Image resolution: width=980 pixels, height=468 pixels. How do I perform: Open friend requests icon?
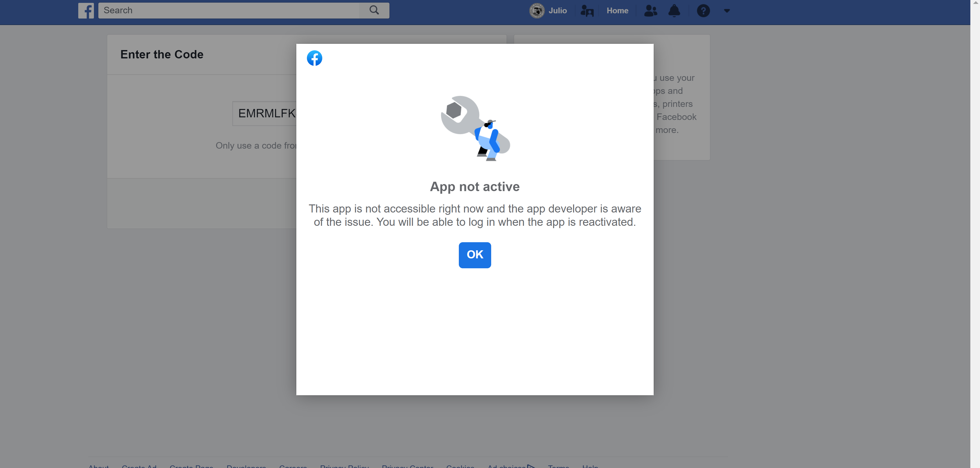[650, 11]
